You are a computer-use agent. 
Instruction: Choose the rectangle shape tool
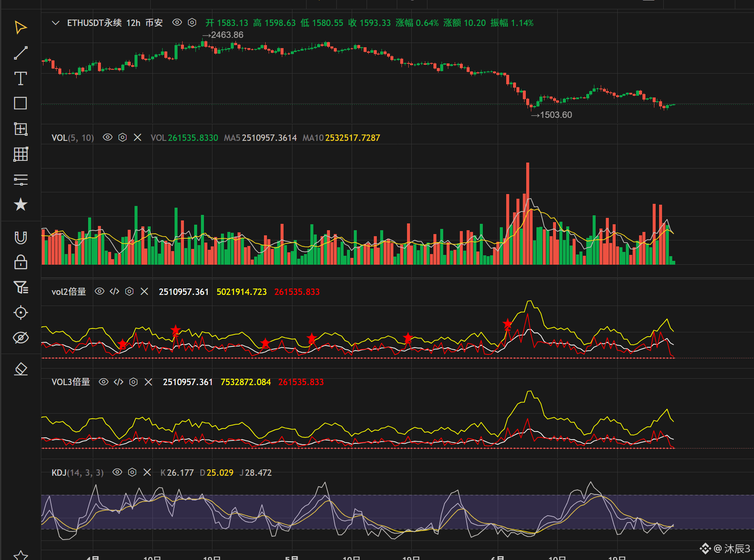20,103
